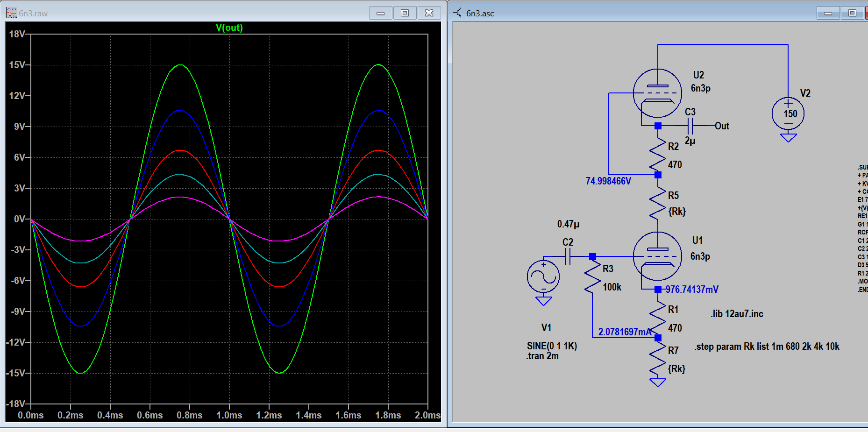Click the V(out) trace label in plot
The width and height of the screenshot is (868, 432).
pyautogui.click(x=229, y=28)
